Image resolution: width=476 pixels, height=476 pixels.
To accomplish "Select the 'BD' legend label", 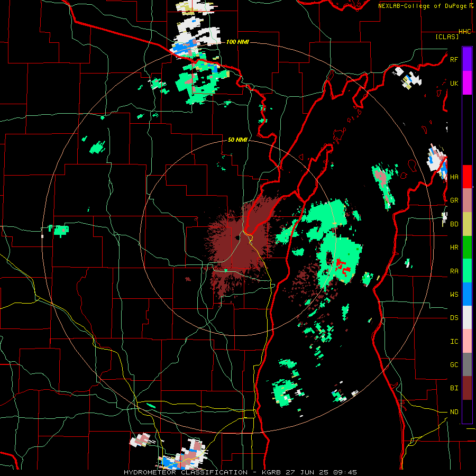I will (x=454, y=224).
